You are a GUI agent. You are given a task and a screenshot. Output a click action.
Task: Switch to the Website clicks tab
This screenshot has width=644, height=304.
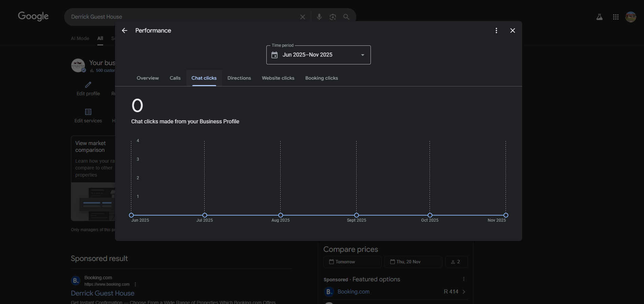click(x=278, y=78)
